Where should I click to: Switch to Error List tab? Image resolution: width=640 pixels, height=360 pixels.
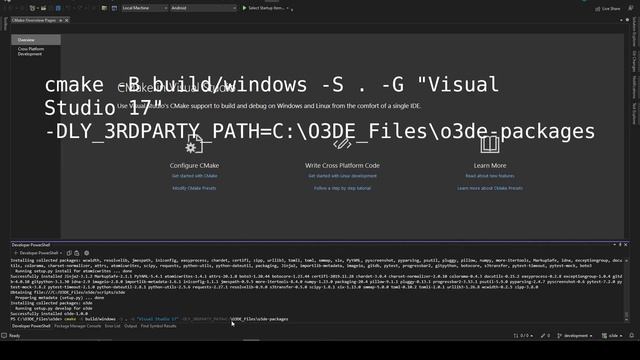coord(112,326)
